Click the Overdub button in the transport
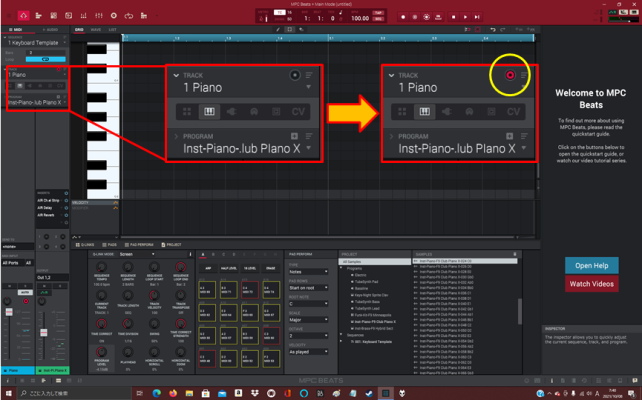 (x=415, y=17)
